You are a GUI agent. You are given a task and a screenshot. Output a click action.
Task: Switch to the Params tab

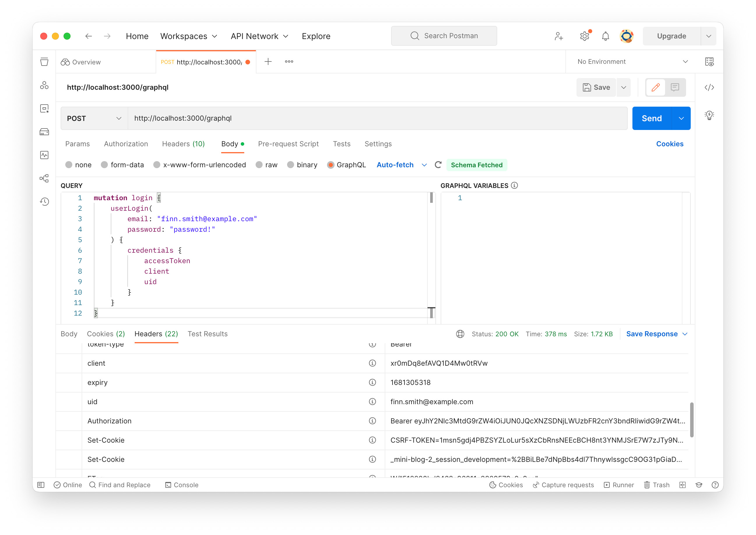point(78,144)
